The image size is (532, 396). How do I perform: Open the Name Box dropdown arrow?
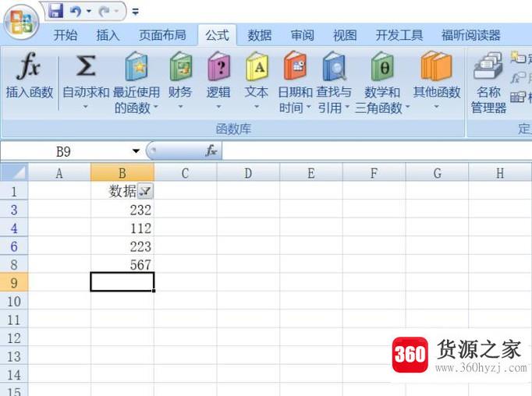pyautogui.click(x=136, y=151)
